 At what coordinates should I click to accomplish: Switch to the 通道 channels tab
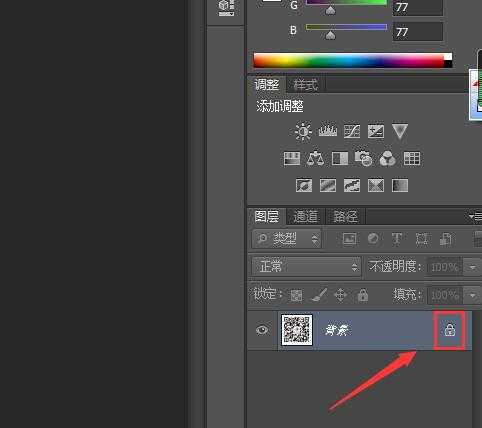[306, 217]
